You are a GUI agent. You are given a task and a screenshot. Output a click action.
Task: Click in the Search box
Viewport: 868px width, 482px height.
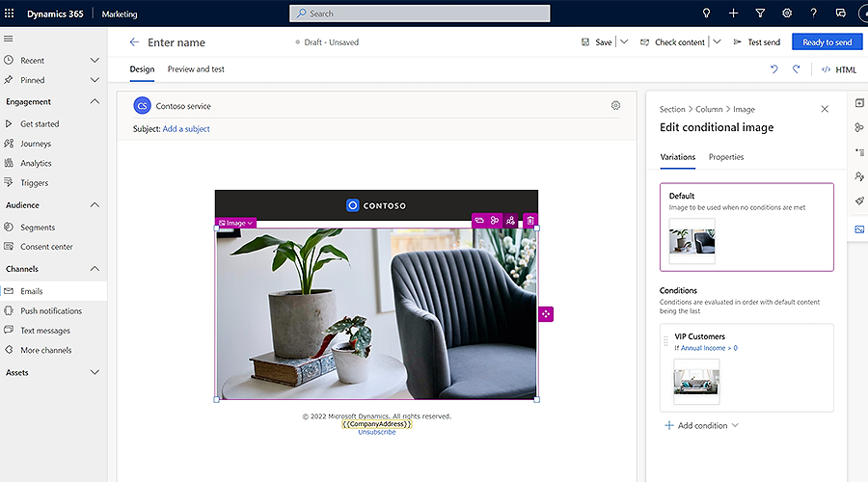click(420, 13)
